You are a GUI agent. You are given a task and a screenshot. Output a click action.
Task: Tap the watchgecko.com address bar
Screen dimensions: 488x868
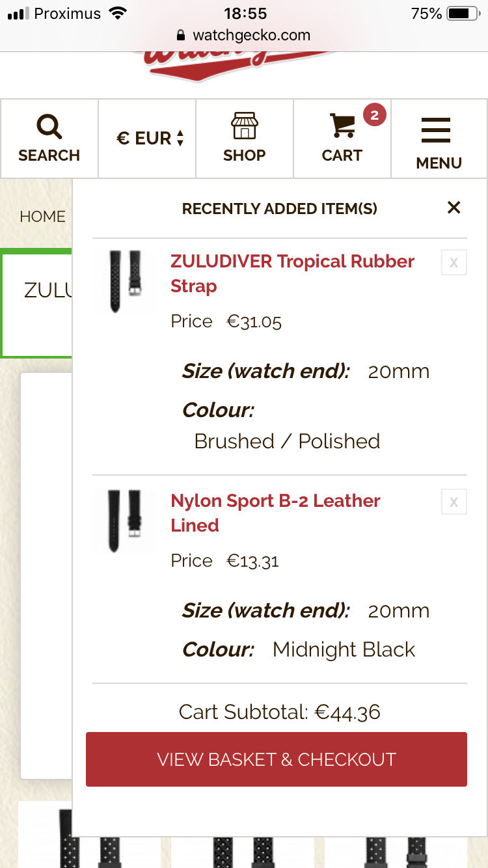(x=244, y=35)
